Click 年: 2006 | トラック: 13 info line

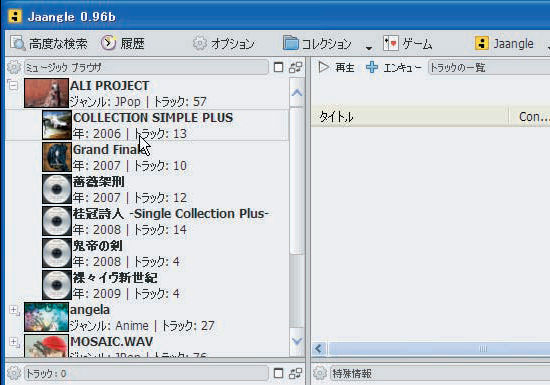(130, 134)
